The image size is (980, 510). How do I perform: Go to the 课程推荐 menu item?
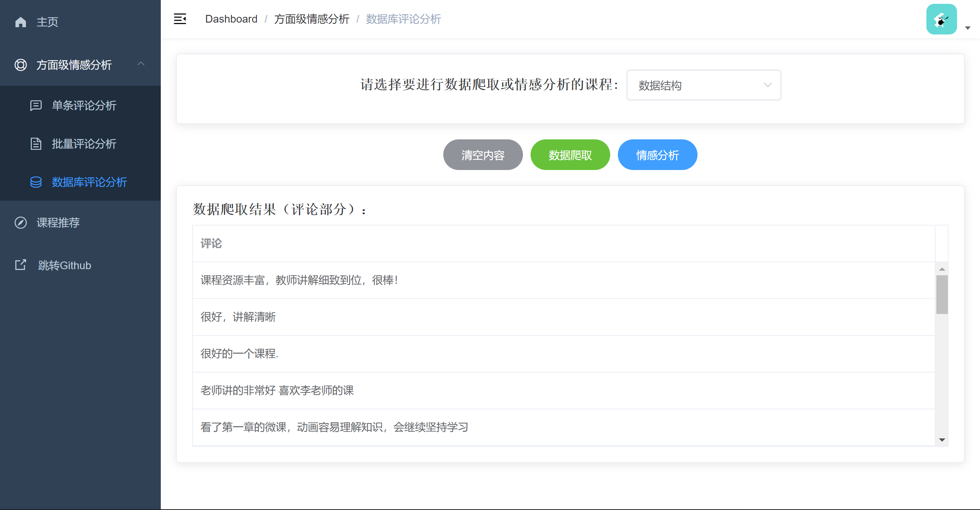point(58,222)
